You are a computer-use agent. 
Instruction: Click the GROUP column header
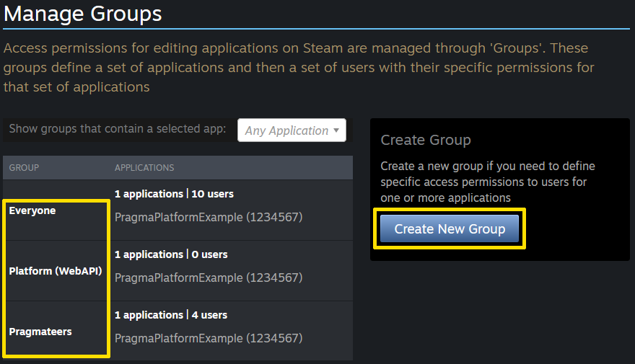[24, 168]
